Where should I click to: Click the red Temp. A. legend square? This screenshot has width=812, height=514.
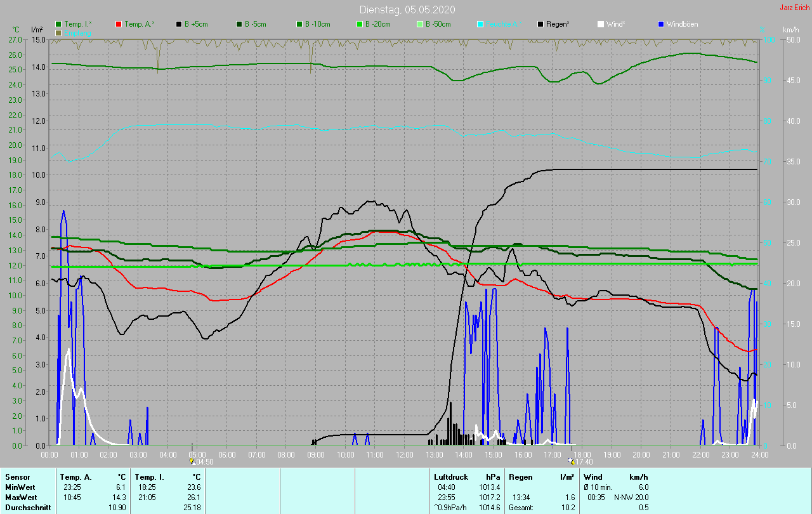click(119, 24)
